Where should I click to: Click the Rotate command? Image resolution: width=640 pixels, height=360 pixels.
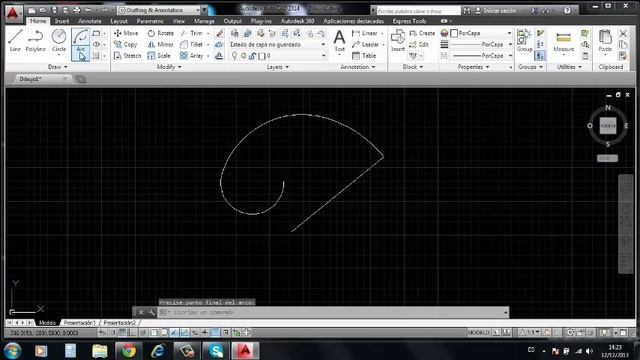160,33
